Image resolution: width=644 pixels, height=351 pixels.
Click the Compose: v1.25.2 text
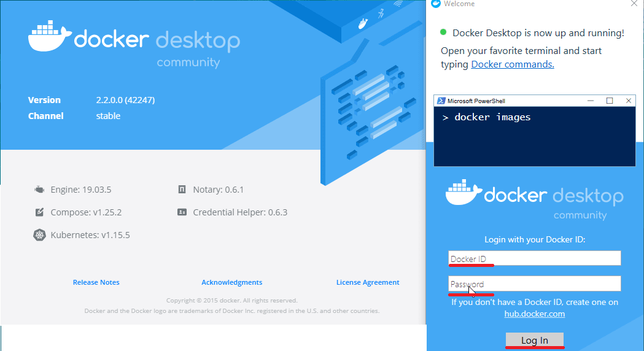pos(86,212)
